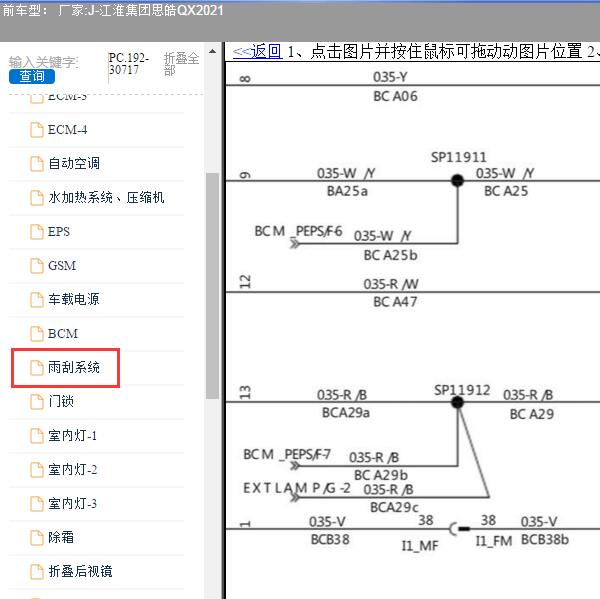600x599 pixels.
Task: Open the 雨刮系统 wiper system entry
Action: (73, 367)
